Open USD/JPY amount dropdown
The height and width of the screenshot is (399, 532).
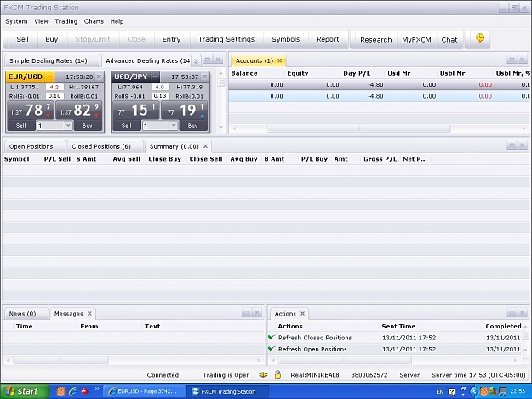[174, 125]
